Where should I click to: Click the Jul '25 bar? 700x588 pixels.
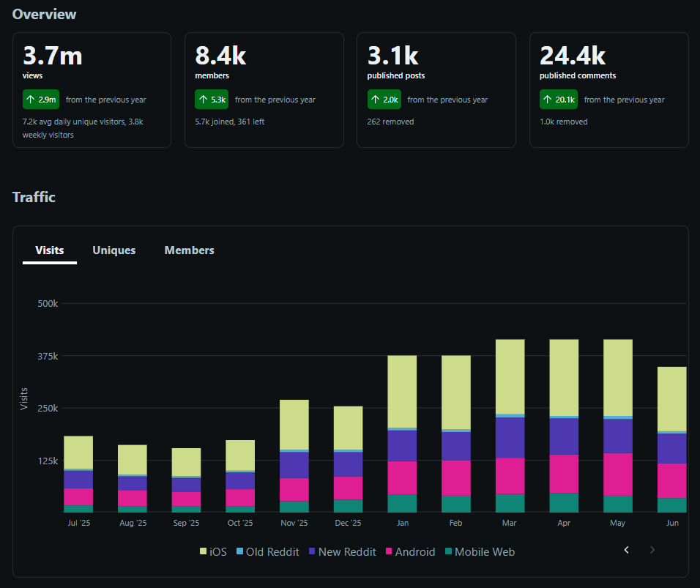point(78,475)
